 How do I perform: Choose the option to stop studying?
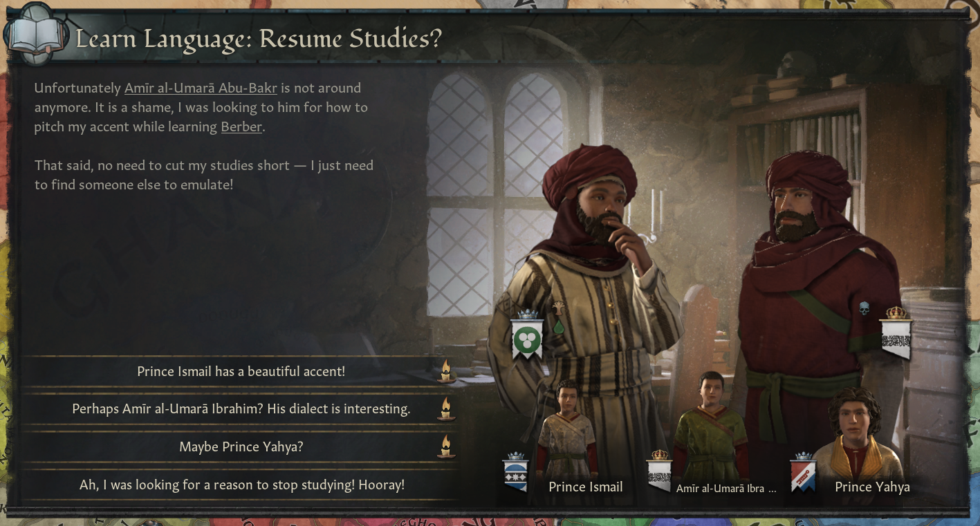[241, 485]
